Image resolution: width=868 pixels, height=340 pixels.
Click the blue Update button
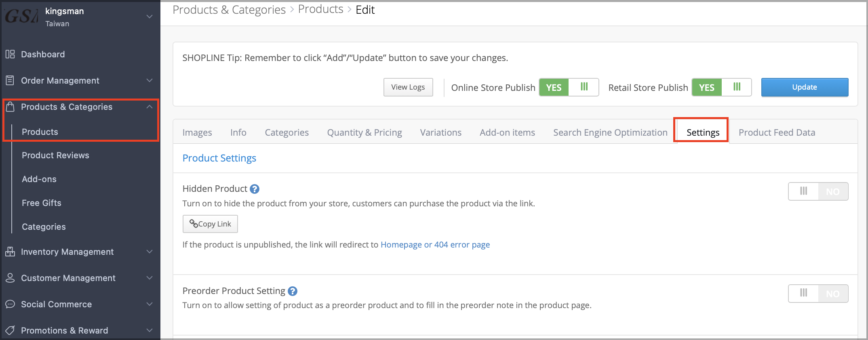point(805,87)
